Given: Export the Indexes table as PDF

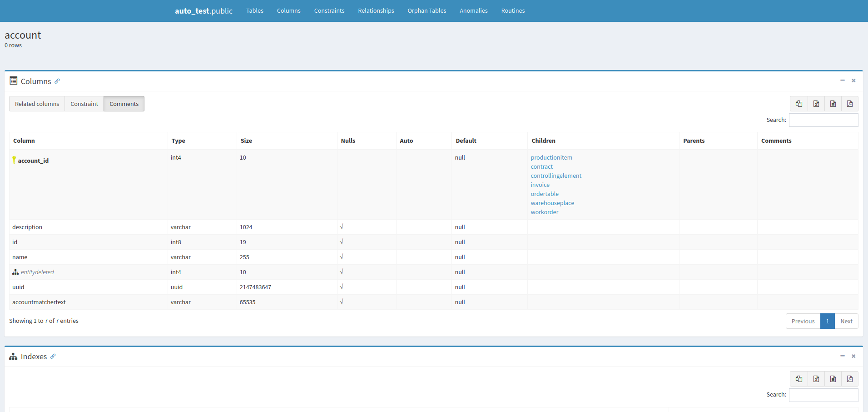Looking at the screenshot, I should [849, 379].
